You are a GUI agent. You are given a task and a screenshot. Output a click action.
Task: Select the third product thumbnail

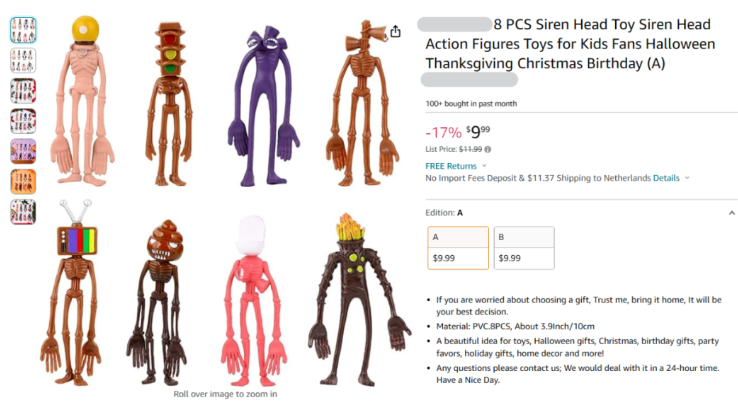(x=23, y=91)
